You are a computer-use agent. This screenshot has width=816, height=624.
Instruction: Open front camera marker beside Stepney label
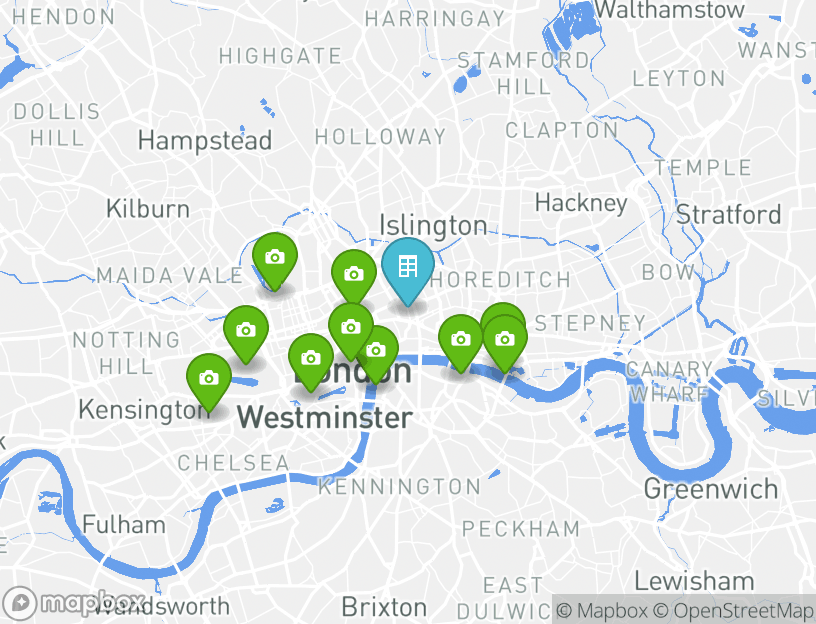tap(505, 339)
